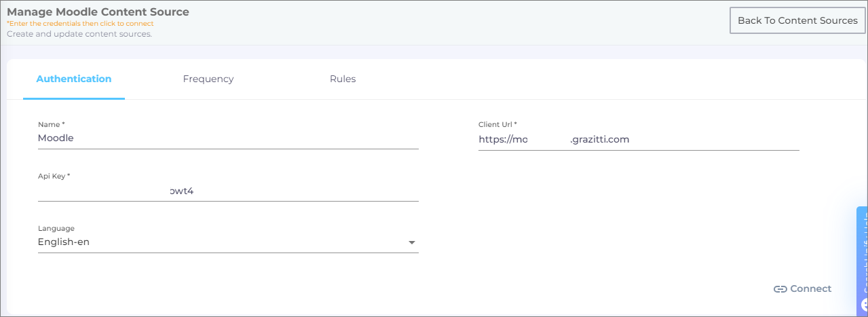Viewport: 868px width, 317px height.
Task: Click into the Client Url input field
Action: (638, 139)
